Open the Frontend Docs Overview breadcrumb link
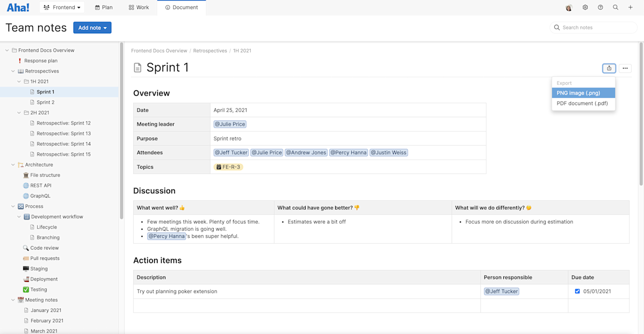Screen dimensions: 644x334 pos(159,50)
